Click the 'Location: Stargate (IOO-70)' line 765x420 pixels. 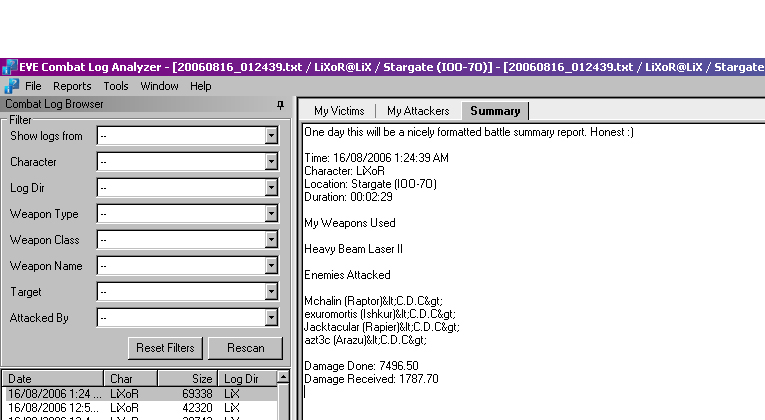pos(370,184)
